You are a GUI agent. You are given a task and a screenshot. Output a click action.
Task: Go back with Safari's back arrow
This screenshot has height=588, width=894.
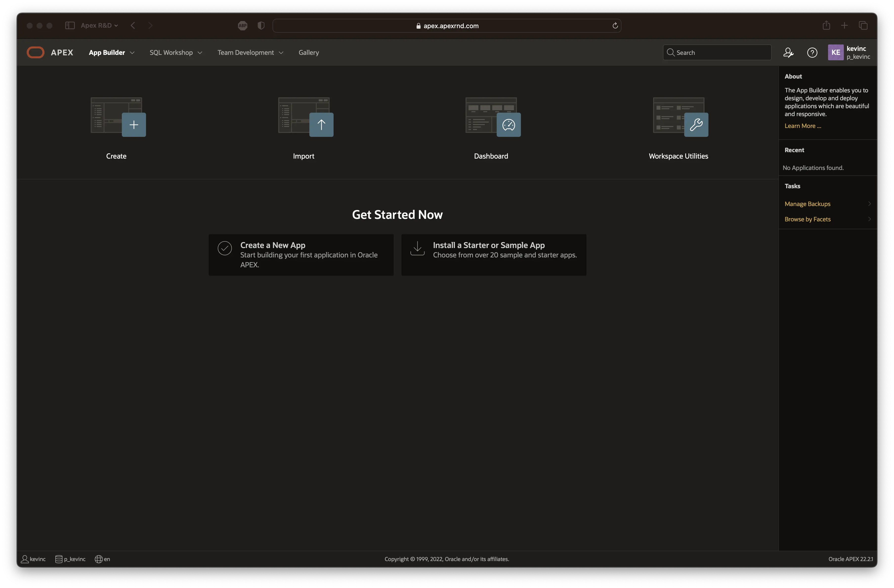(x=133, y=25)
